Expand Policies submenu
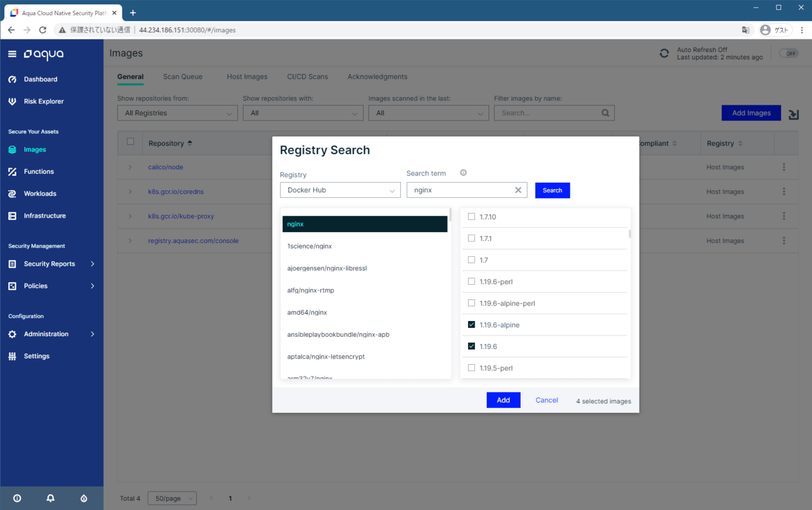This screenshot has width=812, height=510. [x=93, y=286]
